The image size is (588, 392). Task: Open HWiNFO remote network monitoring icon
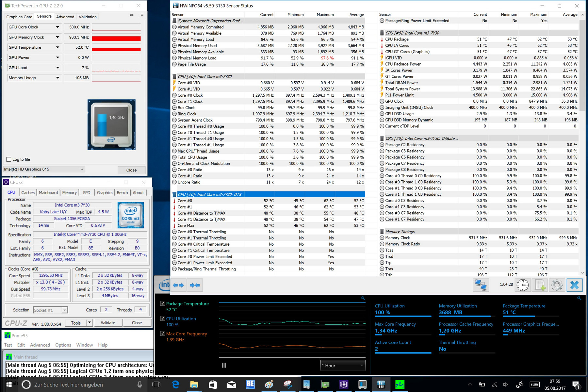pos(481,285)
